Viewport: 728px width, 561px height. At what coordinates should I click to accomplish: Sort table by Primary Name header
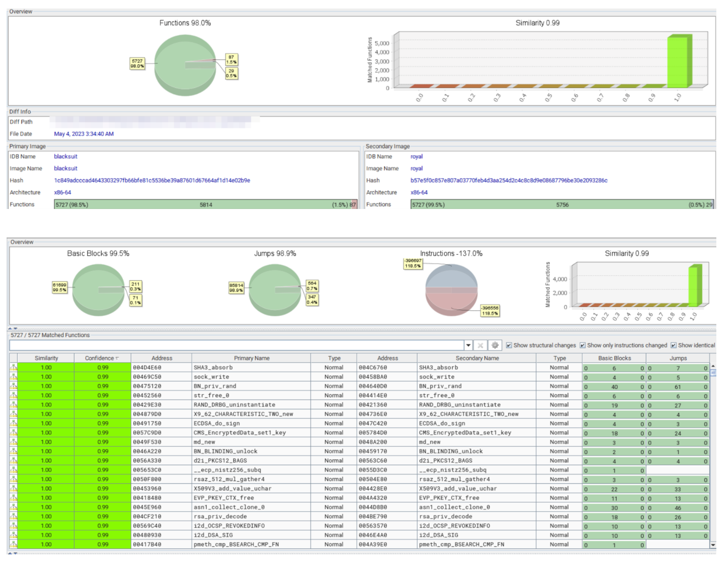[251, 358]
